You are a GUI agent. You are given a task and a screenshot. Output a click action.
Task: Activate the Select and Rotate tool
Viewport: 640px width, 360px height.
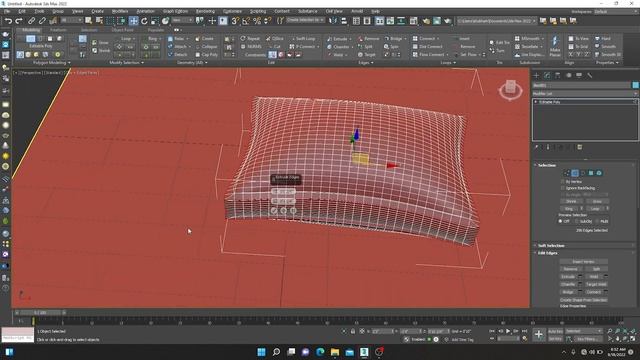(144, 21)
